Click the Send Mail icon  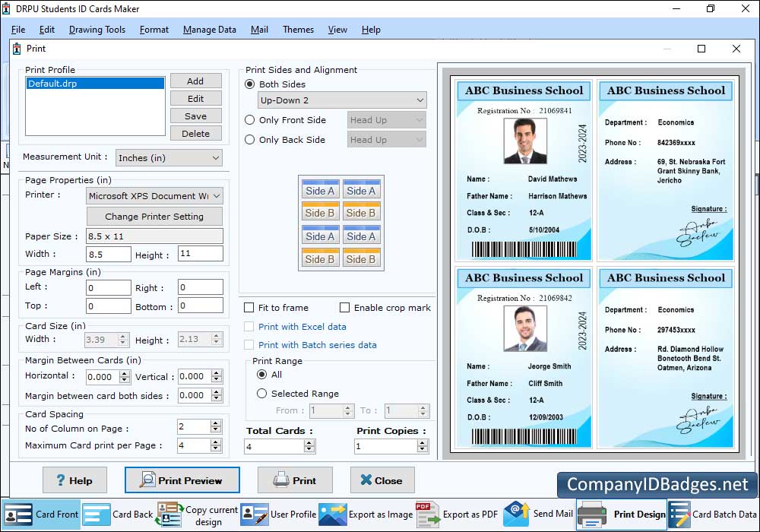516,514
